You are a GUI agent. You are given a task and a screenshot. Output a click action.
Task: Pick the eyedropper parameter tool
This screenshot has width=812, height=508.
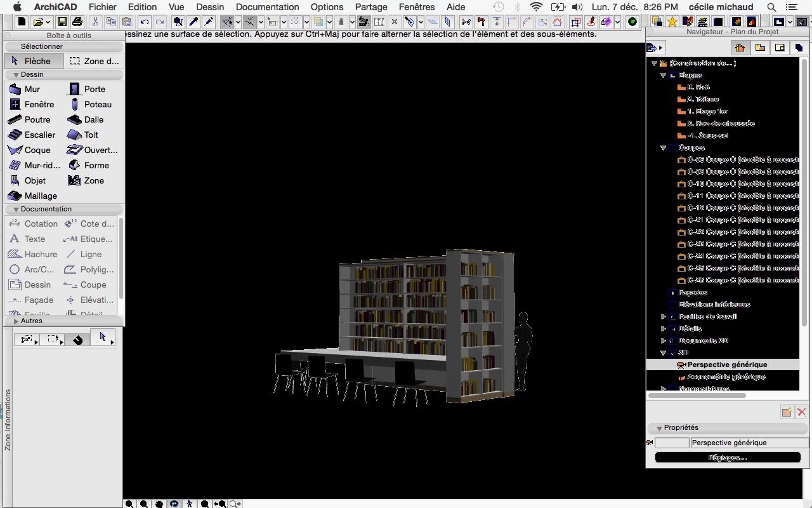193,22
